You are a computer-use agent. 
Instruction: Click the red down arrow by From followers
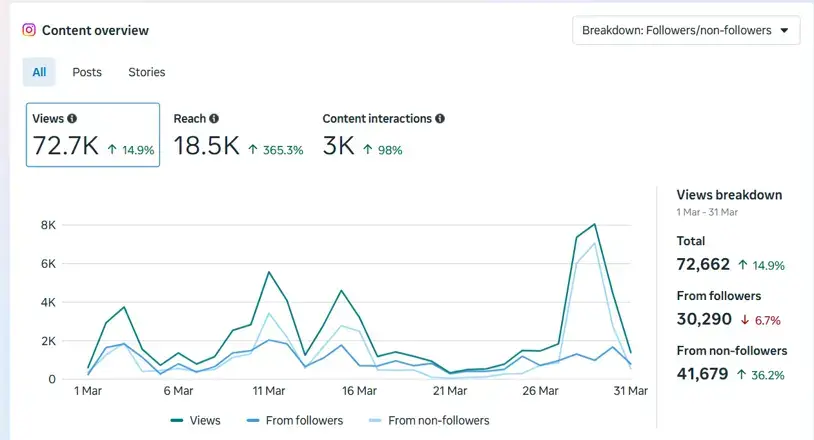[745, 320]
